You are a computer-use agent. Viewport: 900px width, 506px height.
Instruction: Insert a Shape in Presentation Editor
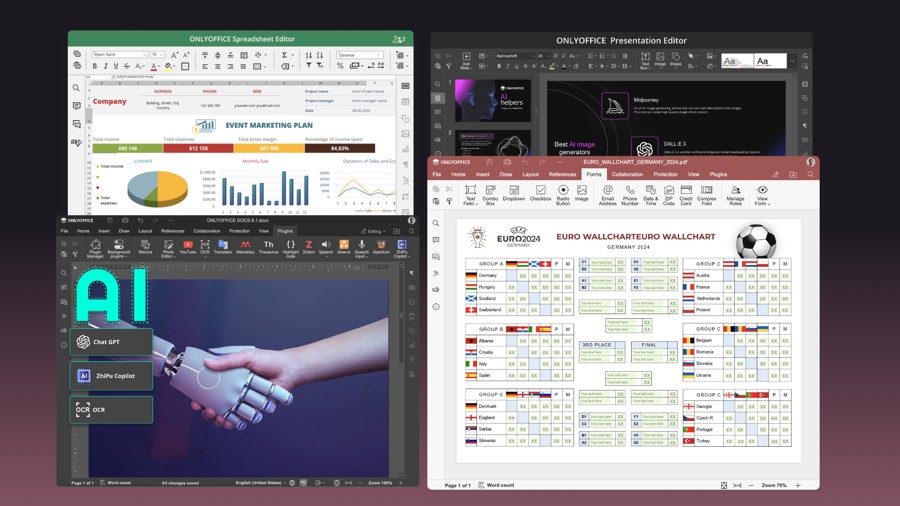click(x=676, y=60)
